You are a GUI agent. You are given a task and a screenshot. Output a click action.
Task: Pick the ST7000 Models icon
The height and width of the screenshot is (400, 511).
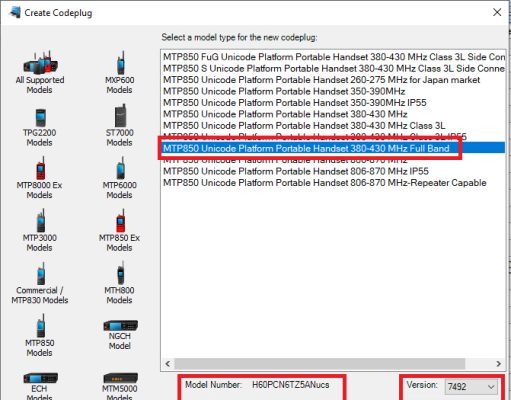click(120, 115)
